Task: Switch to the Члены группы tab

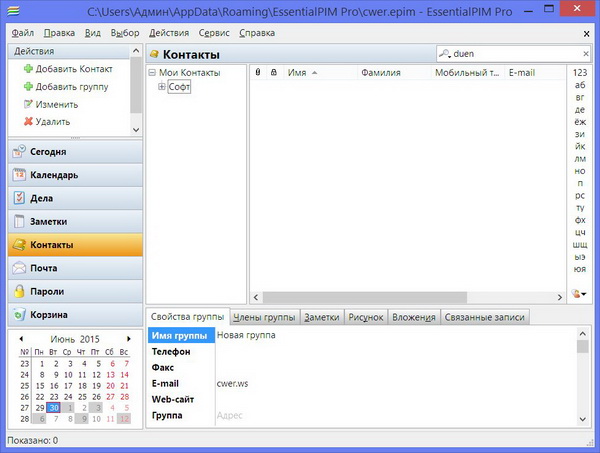Action: tap(264, 317)
